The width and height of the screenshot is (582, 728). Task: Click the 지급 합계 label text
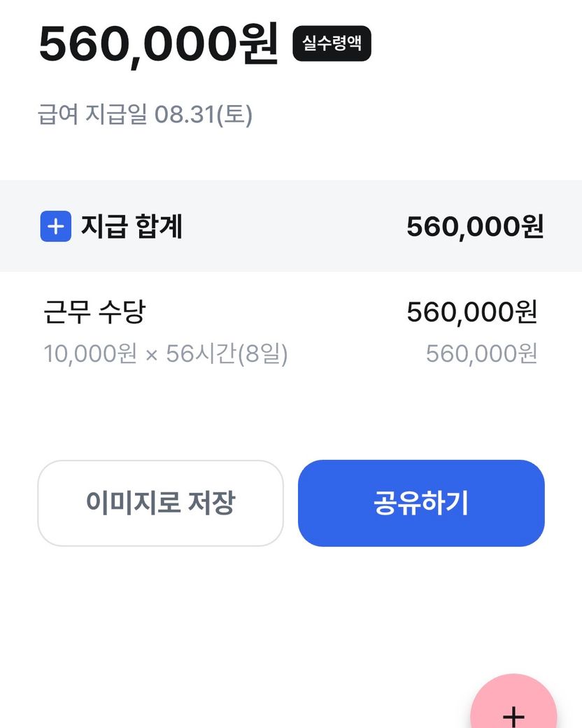click(132, 227)
